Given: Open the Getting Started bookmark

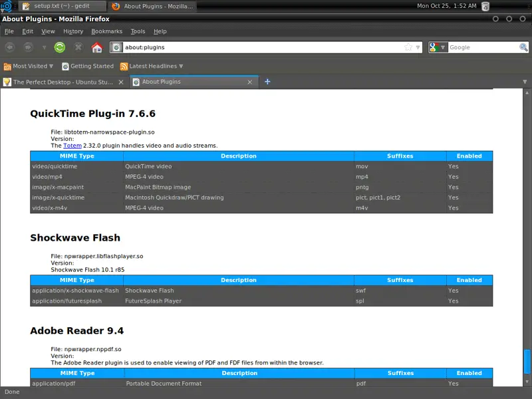Looking at the screenshot, I should click(x=88, y=66).
